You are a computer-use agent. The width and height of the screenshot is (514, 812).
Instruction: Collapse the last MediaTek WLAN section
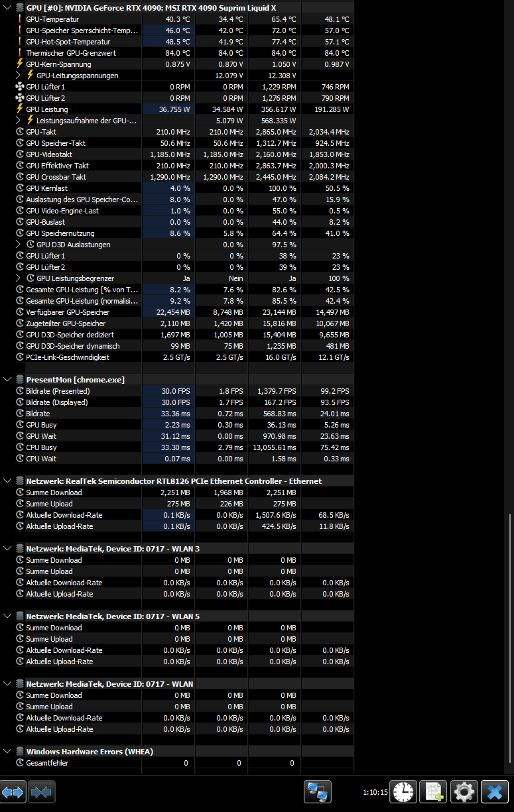pyautogui.click(x=7, y=684)
